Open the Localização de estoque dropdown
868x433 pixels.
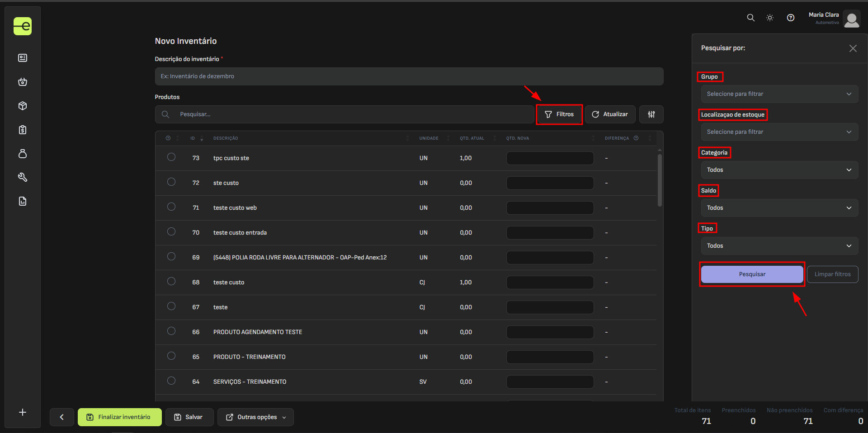click(779, 132)
